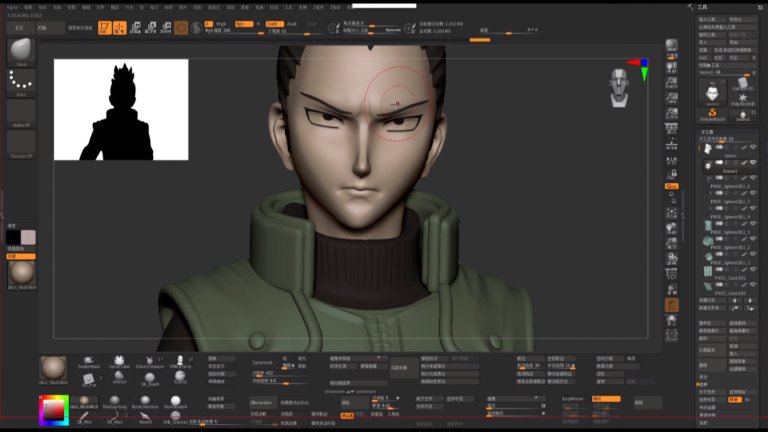This screenshot has height=432, width=768.
Task: Toggle the orange Sxyz rotation-axis button
Action: pyautogui.click(x=672, y=186)
